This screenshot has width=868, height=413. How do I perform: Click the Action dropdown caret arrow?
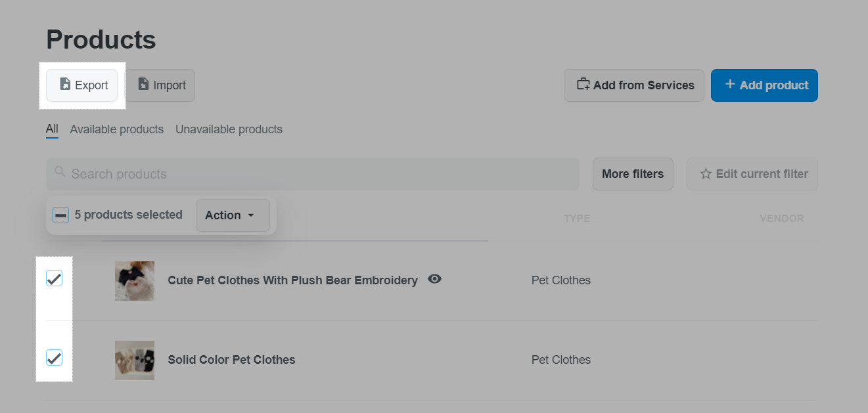coord(251,215)
